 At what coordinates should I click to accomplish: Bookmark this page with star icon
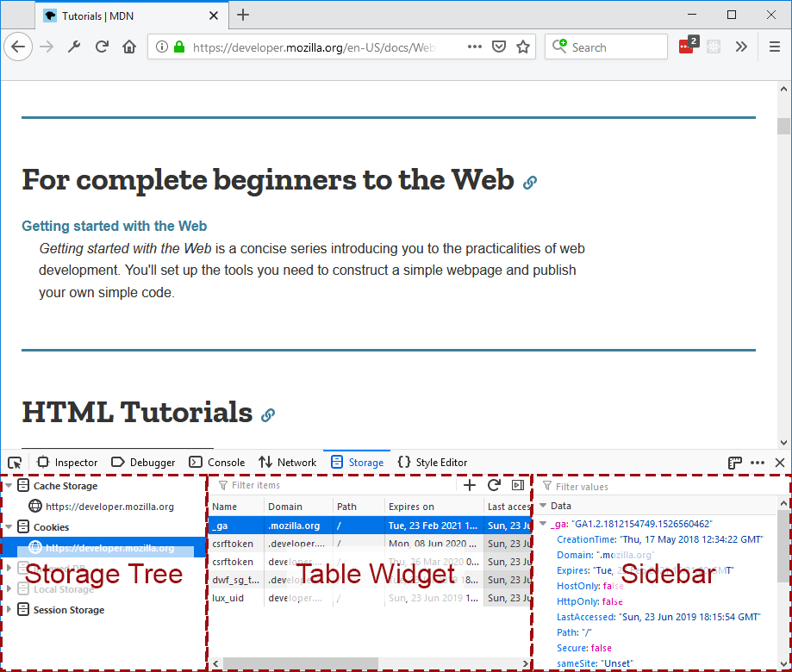coord(522,47)
